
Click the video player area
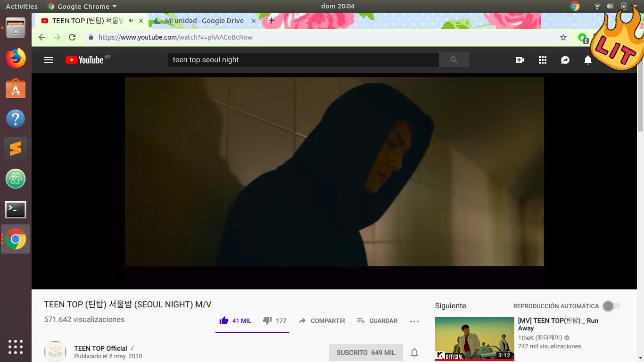334,172
